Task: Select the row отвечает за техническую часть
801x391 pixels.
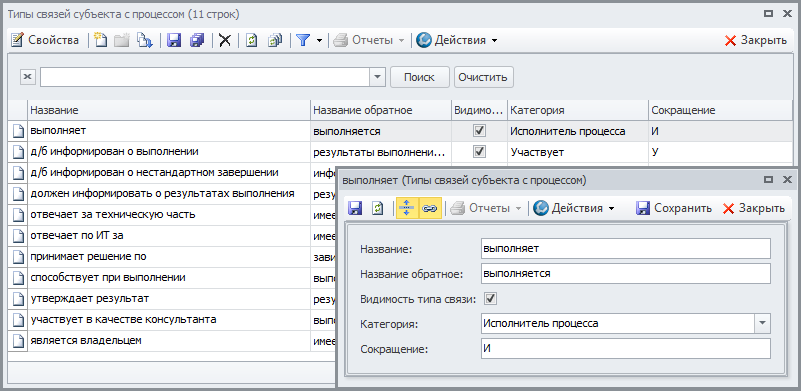Action: [x=169, y=215]
